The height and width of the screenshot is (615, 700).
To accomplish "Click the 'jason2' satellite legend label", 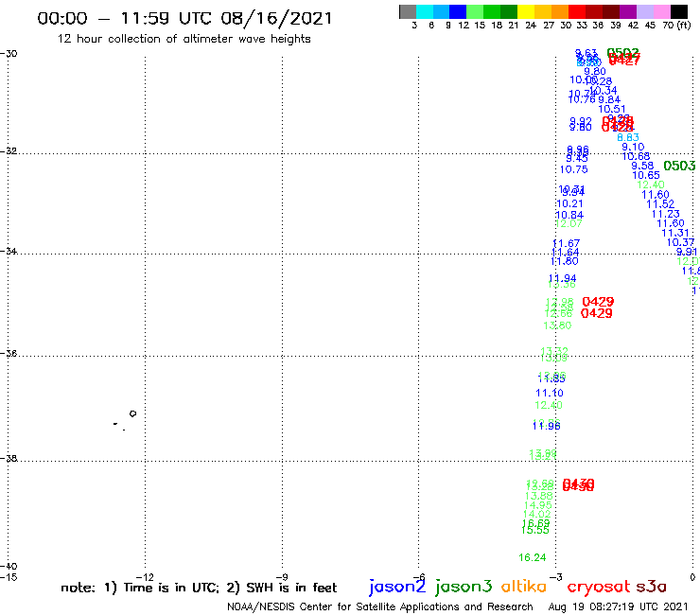I will coord(397,587).
